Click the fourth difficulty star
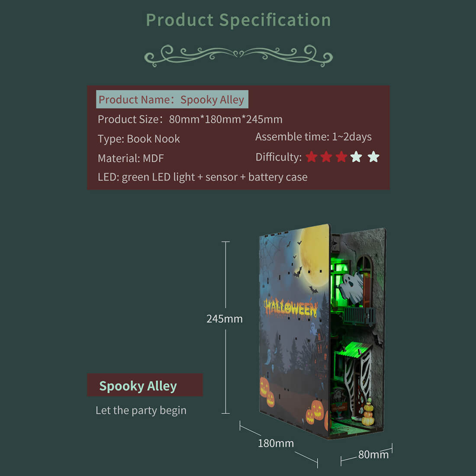 [x=357, y=157]
